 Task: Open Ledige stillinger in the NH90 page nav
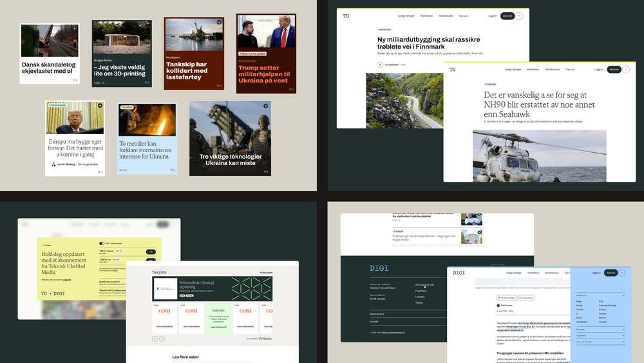513,70
